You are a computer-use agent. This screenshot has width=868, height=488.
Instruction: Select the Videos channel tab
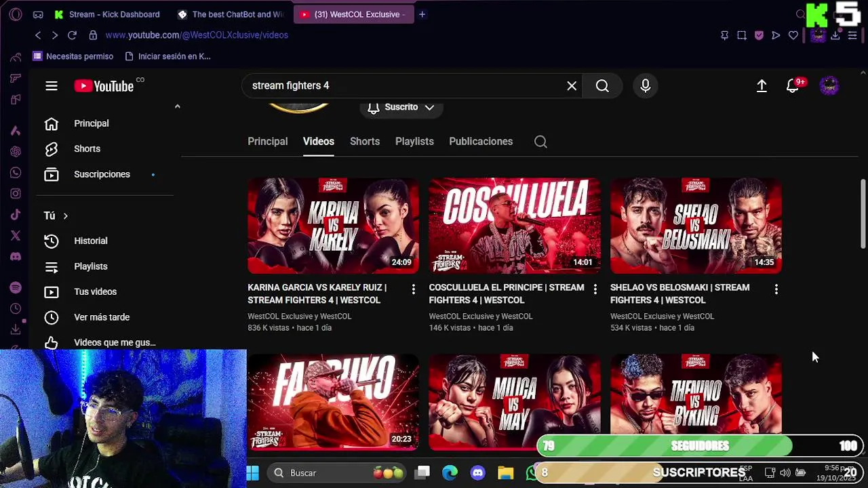click(x=319, y=142)
